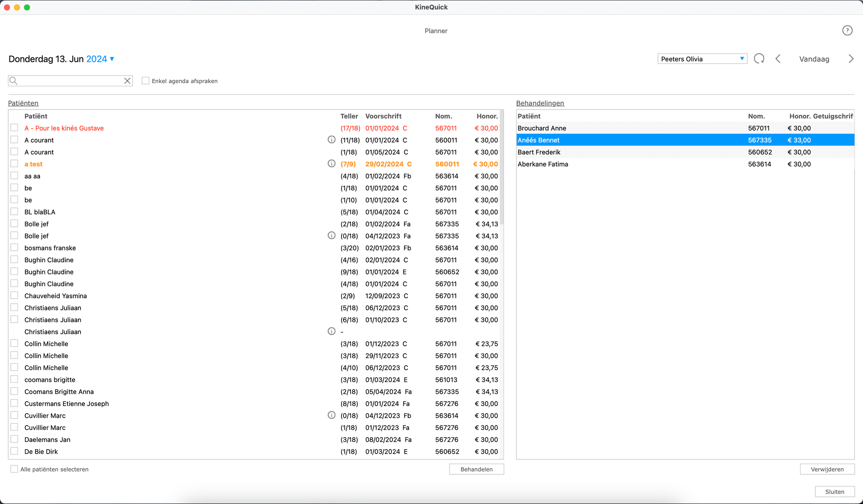Select Aberkane Fatima treatment row
This screenshot has height=504, width=863.
(x=685, y=164)
